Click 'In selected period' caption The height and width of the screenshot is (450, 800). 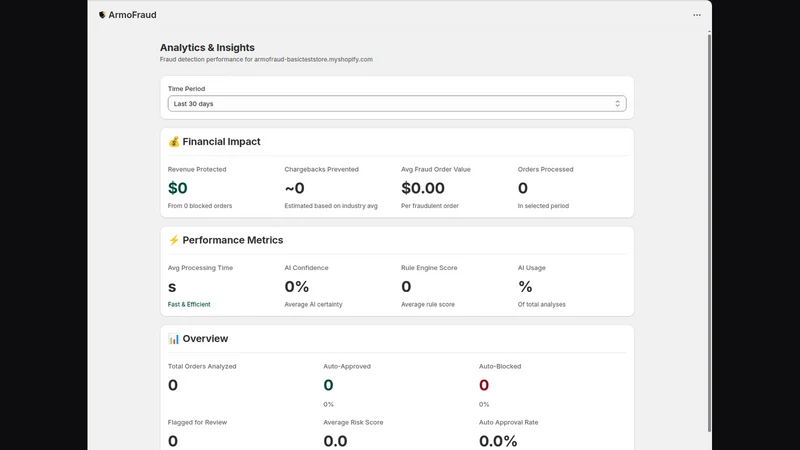543,206
